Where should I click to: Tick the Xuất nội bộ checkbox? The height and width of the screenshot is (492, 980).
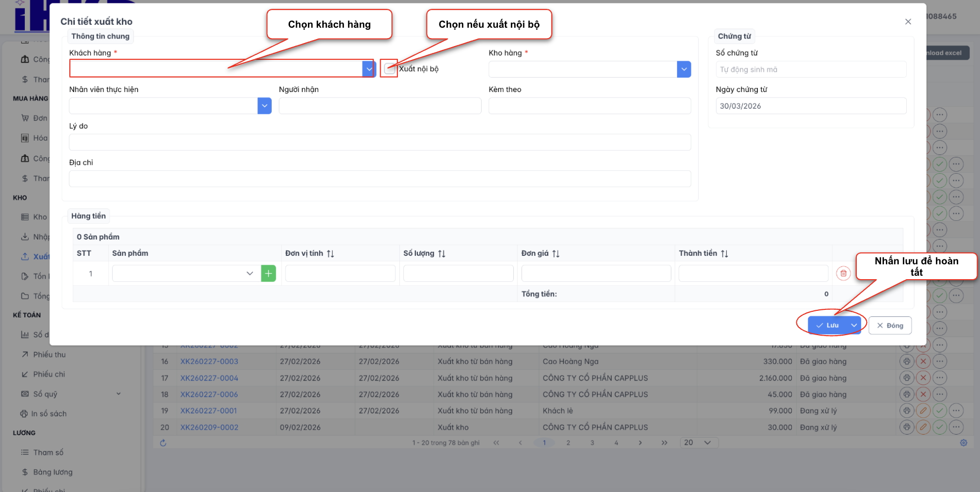390,69
